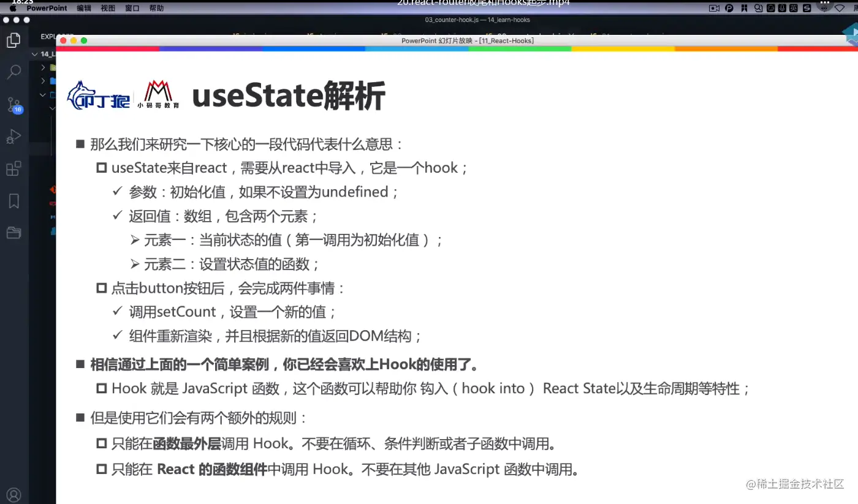Click the PowerPoint 幻灯片放映 window title

click(x=468, y=40)
